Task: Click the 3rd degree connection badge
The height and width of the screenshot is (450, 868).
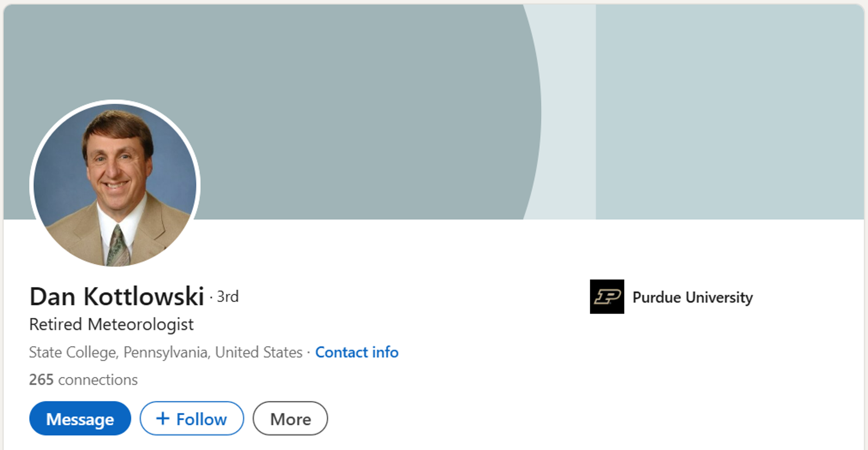Action: pyautogui.click(x=228, y=297)
